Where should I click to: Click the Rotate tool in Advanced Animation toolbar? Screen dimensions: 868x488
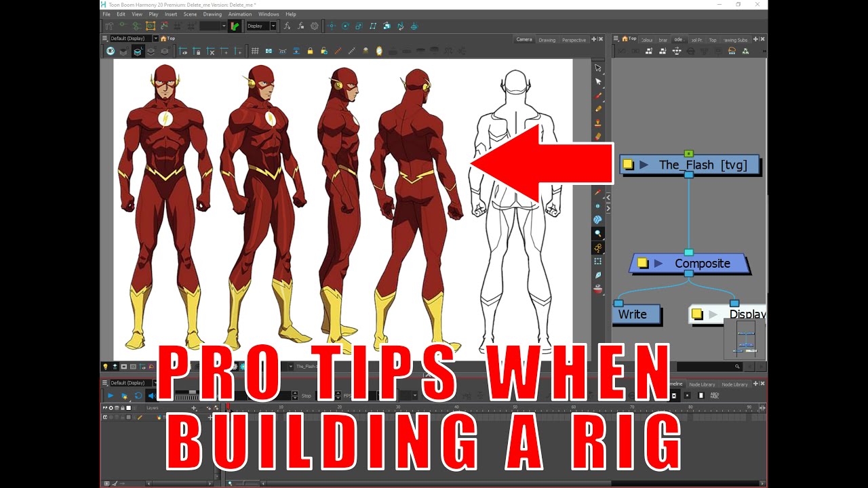point(346,26)
